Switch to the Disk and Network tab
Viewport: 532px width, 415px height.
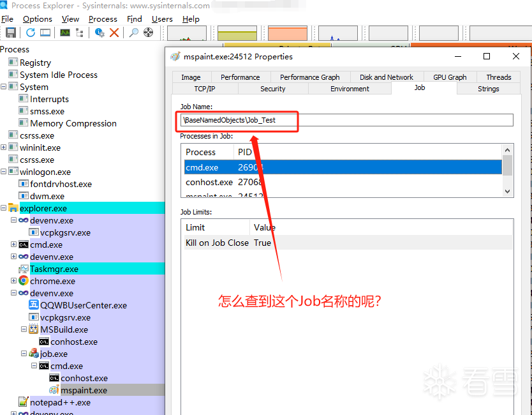click(x=387, y=77)
